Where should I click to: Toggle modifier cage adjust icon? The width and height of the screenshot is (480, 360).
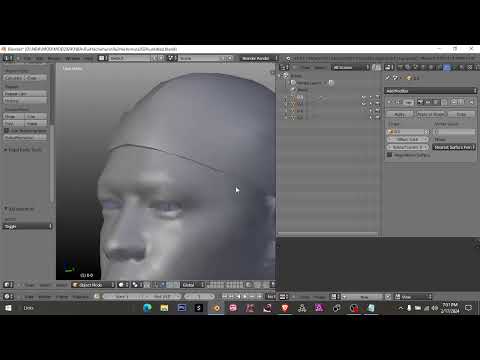pos(444,102)
